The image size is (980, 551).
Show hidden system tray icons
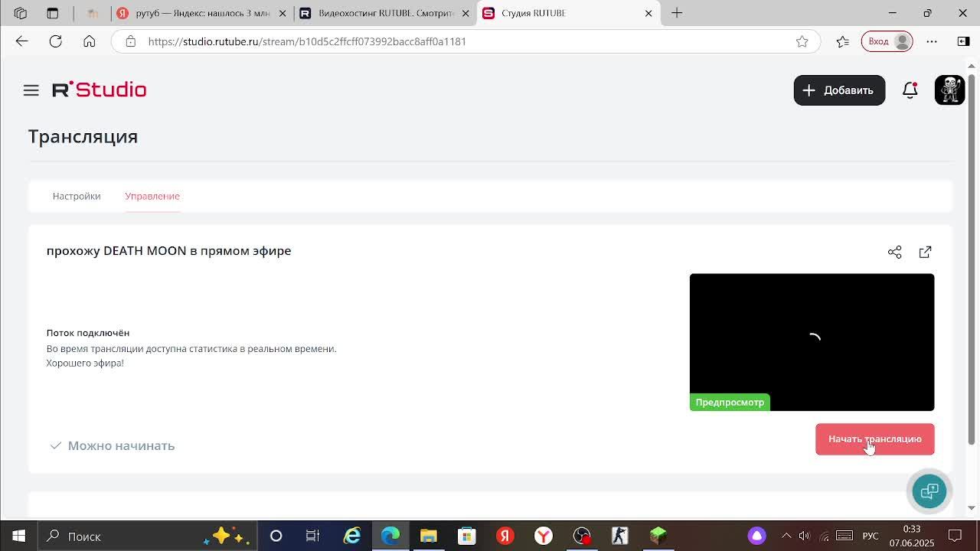pos(786,536)
